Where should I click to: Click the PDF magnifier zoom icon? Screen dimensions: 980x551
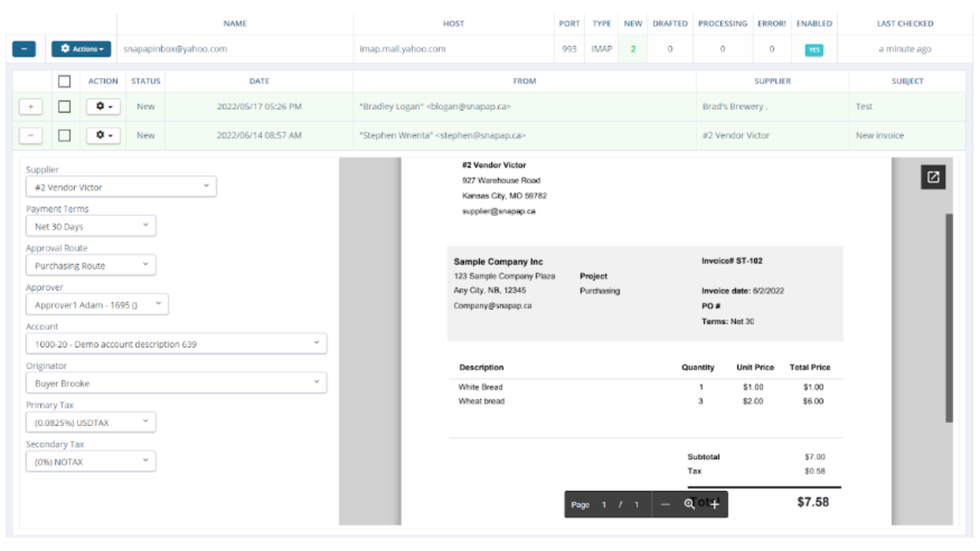point(689,505)
